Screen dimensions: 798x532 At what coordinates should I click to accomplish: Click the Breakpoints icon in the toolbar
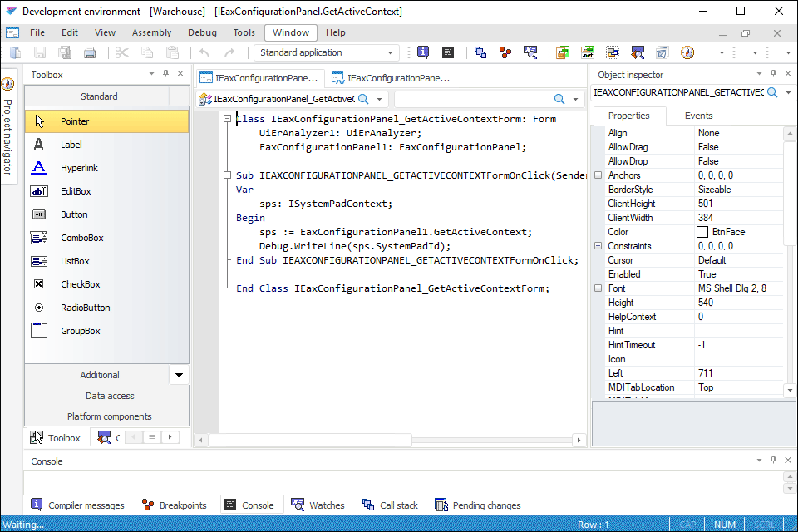click(x=505, y=52)
